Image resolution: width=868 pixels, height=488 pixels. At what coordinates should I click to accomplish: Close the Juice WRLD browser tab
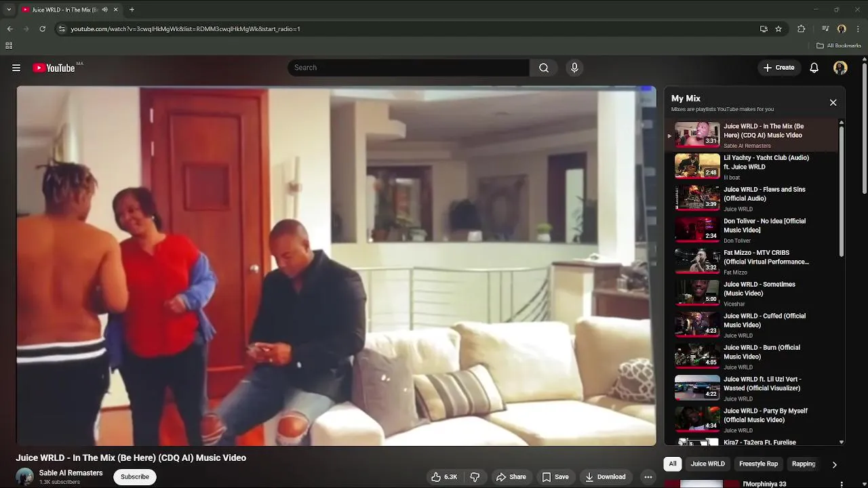[x=115, y=9]
